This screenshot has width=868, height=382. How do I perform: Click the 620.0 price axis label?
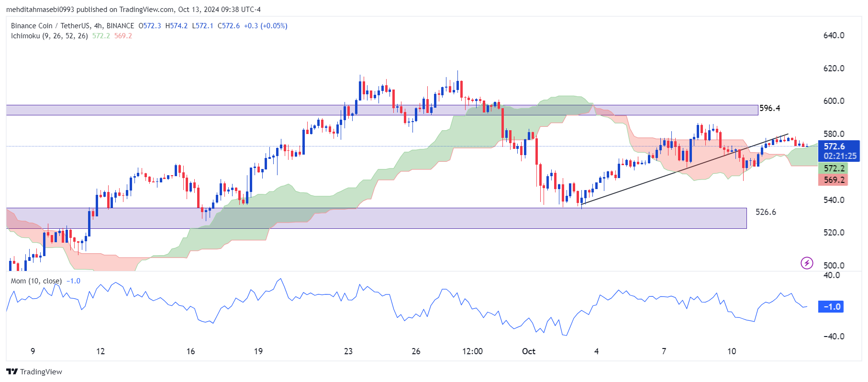834,68
